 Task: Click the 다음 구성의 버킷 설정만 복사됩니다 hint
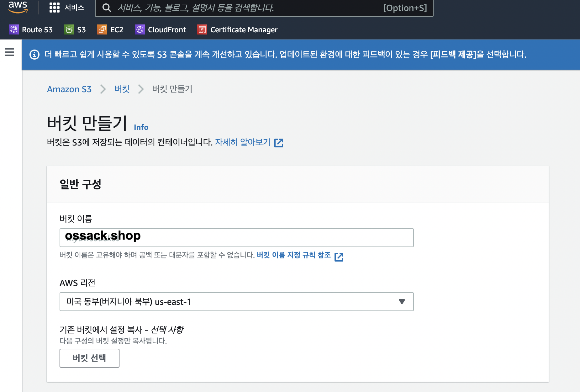(x=113, y=341)
